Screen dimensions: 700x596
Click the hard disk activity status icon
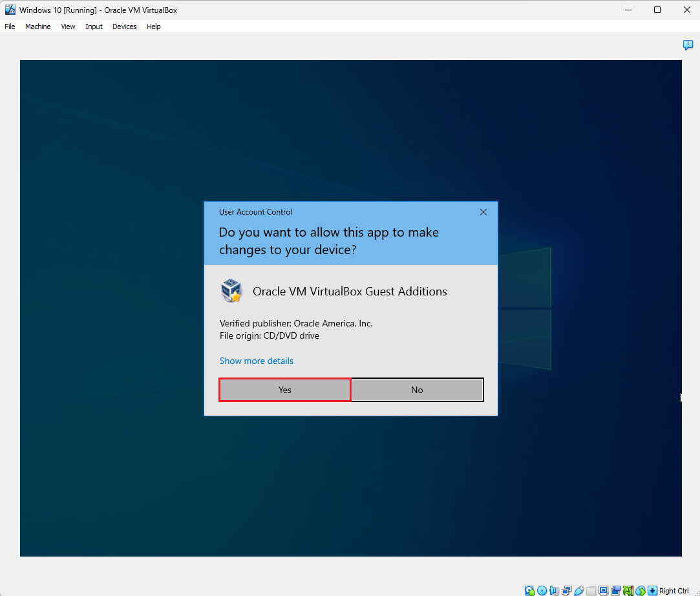click(529, 591)
